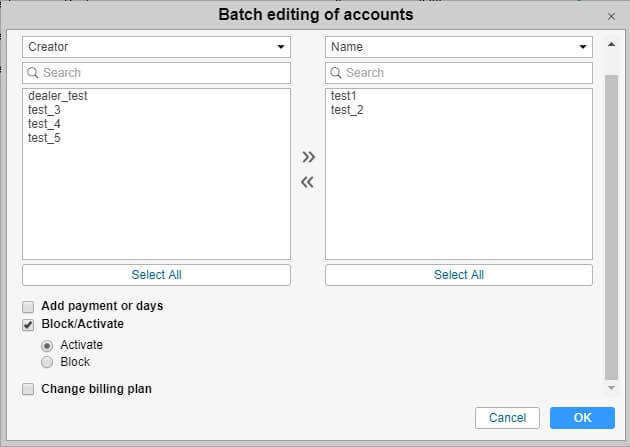The width and height of the screenshot is (630, 447).
Task: Click the move left double-arrow icon
Action: [308, 182]
